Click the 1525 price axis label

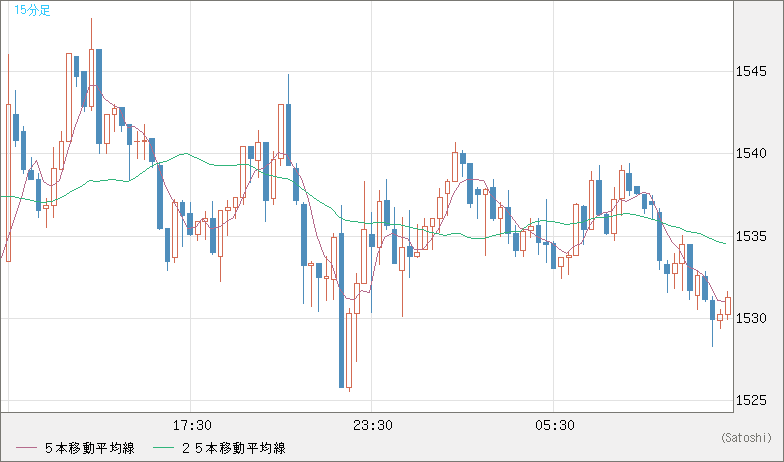coord(750,400)
